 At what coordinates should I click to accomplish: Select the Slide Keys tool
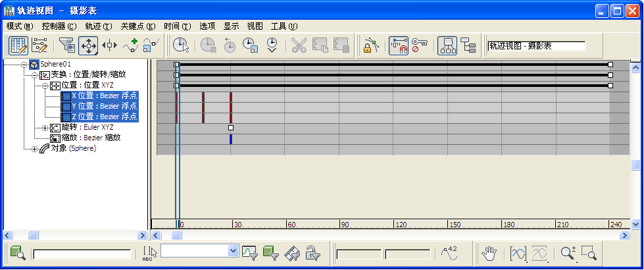coord(109,45)
